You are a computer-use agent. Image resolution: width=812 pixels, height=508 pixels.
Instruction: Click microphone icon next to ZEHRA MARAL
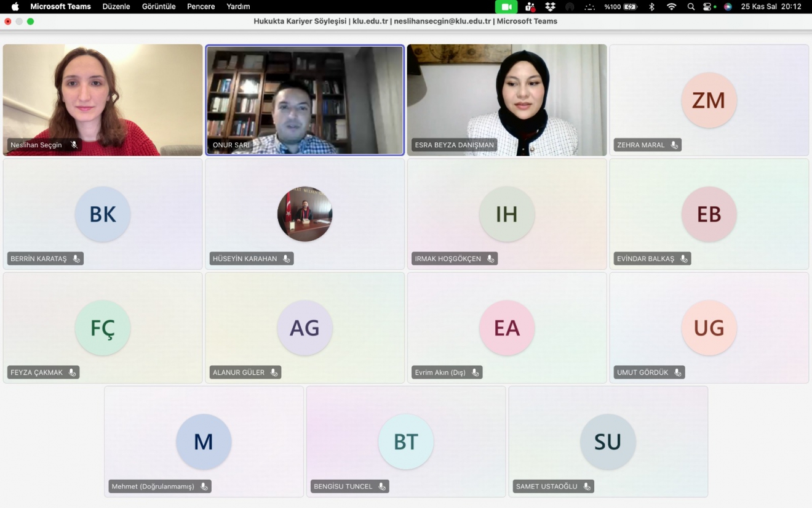(674, 145)
